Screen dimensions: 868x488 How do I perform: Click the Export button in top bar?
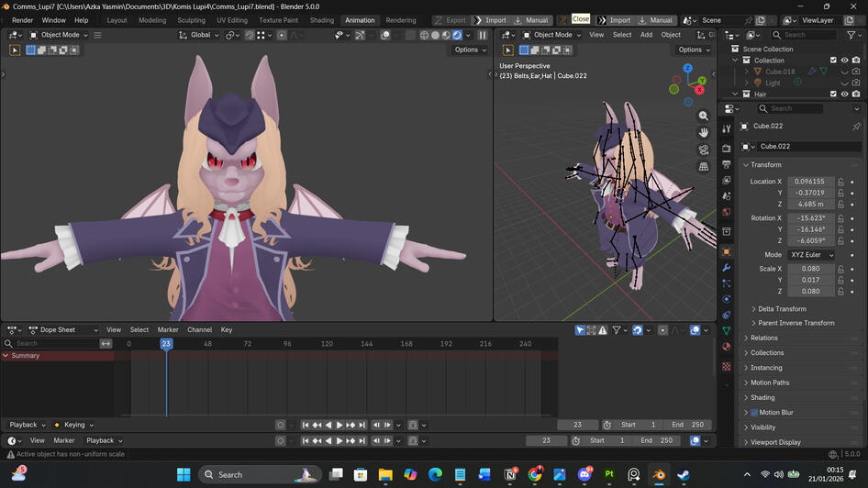[x=451, y=20]
